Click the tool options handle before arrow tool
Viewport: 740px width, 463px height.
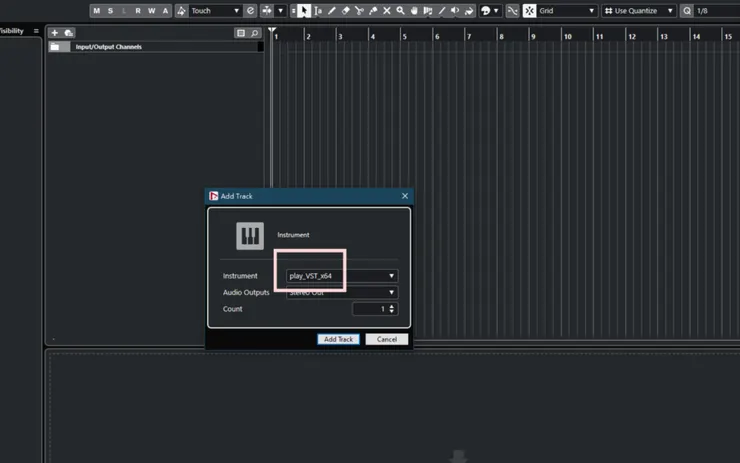(293, 10)
